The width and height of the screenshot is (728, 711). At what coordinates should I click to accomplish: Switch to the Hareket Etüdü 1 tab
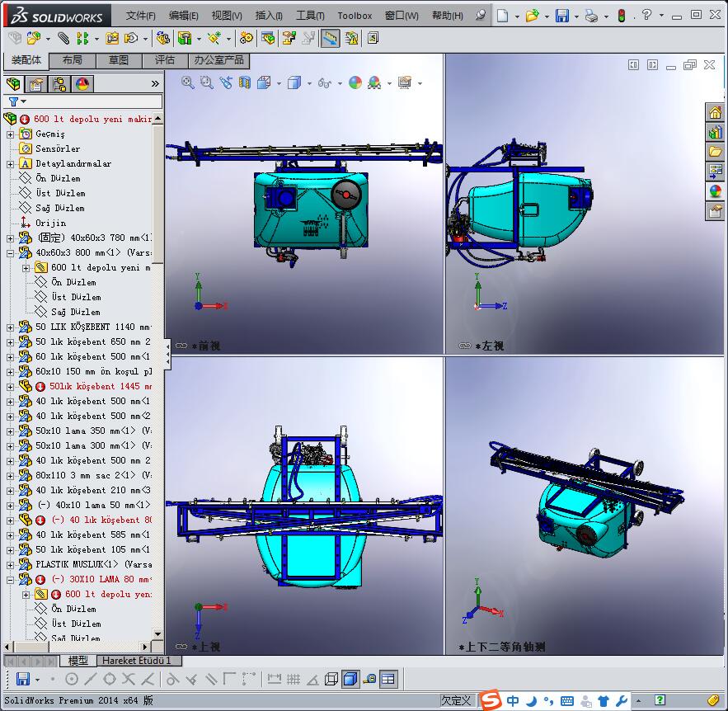[x=138, y=661]
